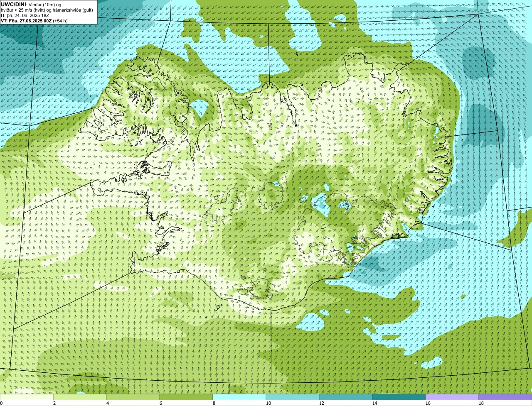Click the 'hviður > 25 m/s (hvítt)' description line
532x406 pixels.
click(47, 10)
